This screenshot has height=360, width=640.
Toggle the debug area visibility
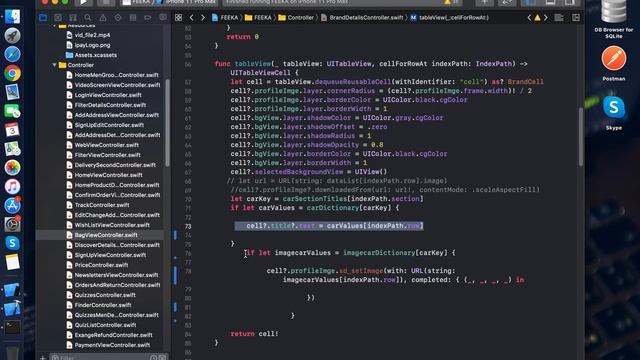(x=550, y=2)
